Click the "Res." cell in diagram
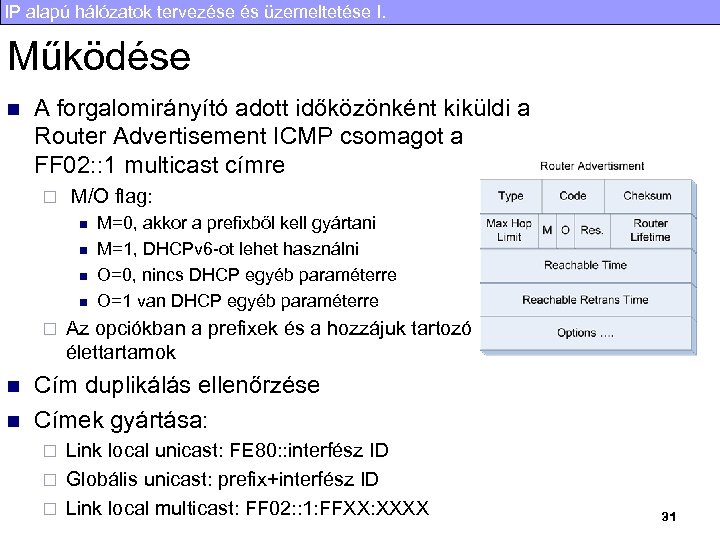720x540 pixels. [592, 231]
